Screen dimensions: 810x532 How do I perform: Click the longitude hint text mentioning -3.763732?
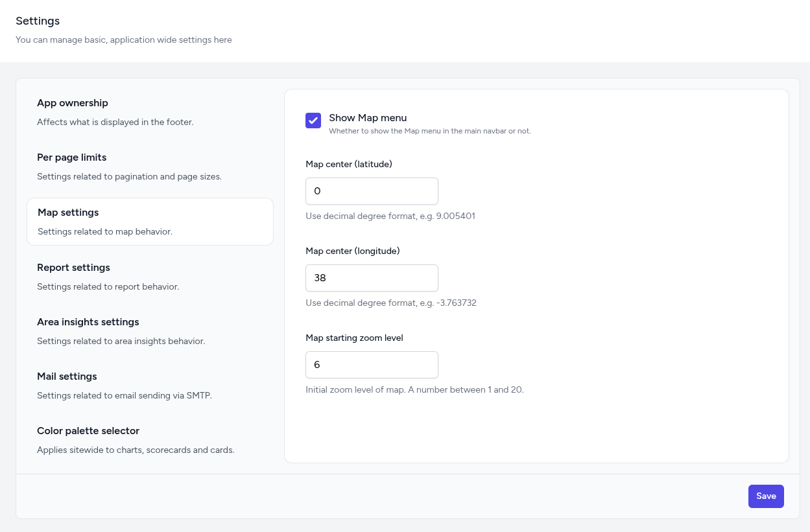(391, 303)
